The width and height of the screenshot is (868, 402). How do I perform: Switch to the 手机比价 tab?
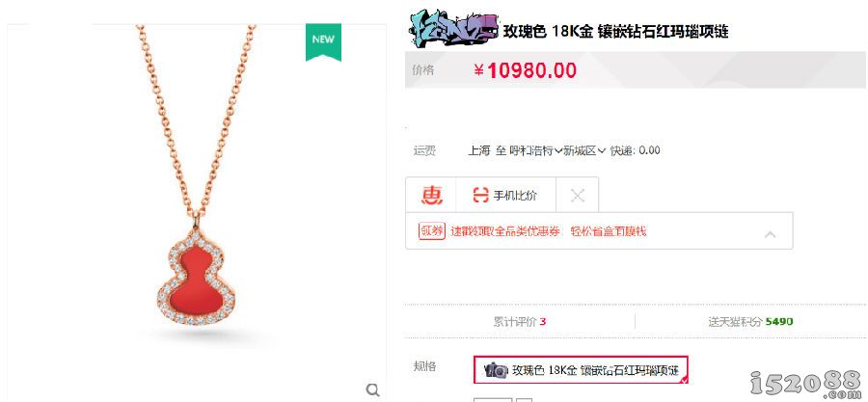pos(505,195)
